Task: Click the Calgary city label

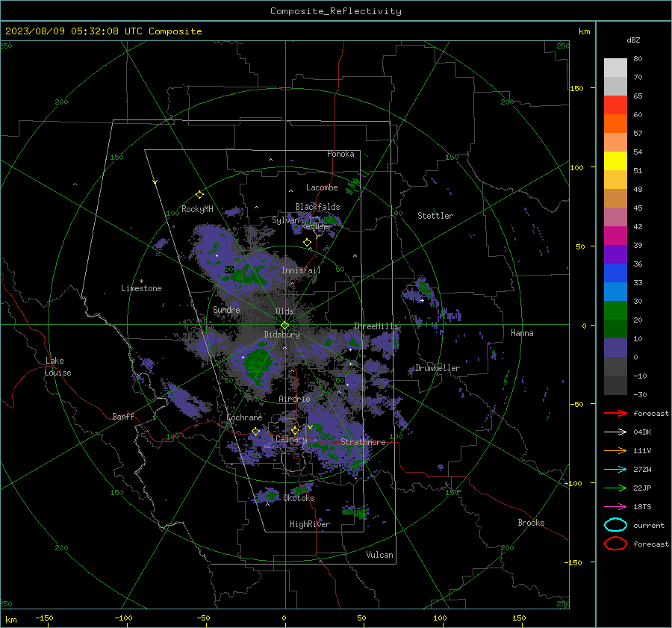Action: pyautogui.click(x=291, y=439)
